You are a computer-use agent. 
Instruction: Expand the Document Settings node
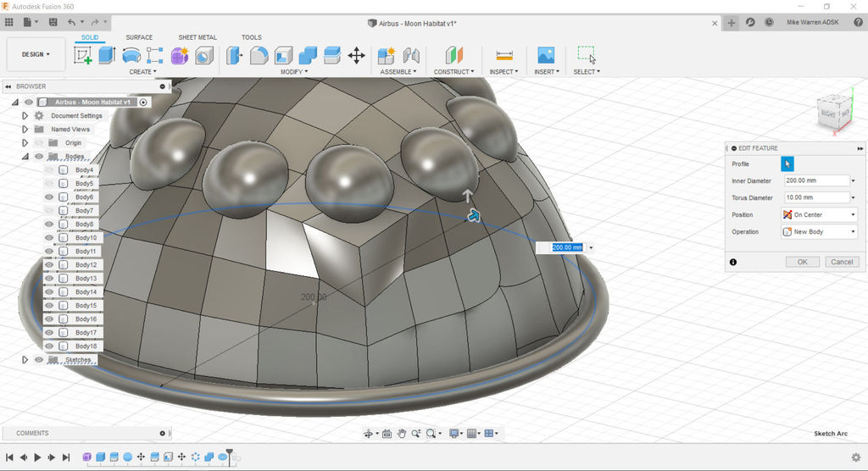[x=25, y=116]
